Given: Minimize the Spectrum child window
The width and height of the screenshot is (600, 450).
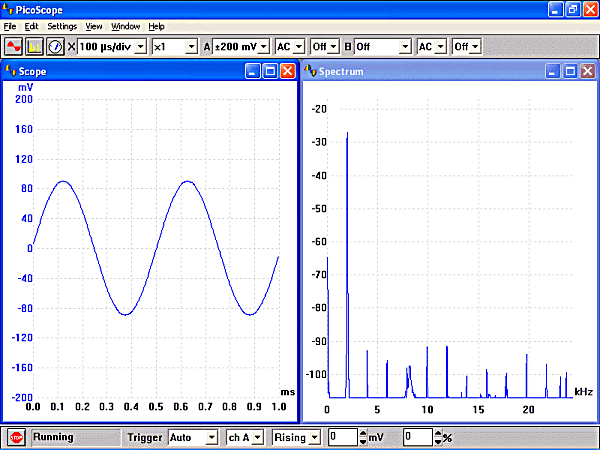Looking at the screenshot, I should pos(553,71).
